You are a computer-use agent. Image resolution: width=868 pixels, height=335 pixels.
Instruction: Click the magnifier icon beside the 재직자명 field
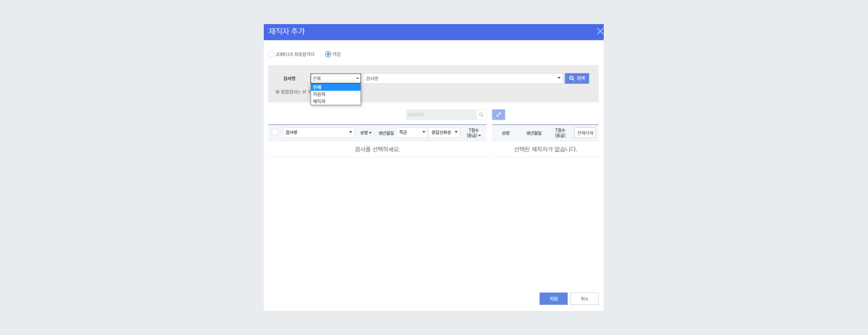[x=481, y=115]
